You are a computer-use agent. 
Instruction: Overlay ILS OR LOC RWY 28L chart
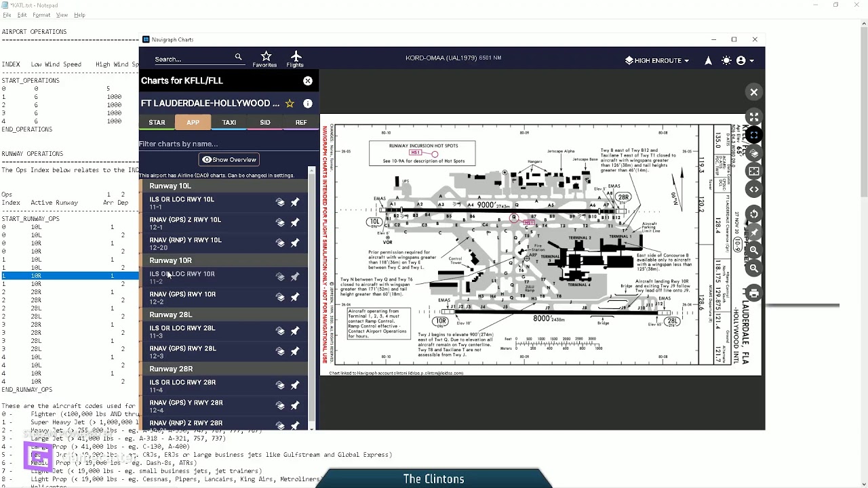[x=280, y=331]
